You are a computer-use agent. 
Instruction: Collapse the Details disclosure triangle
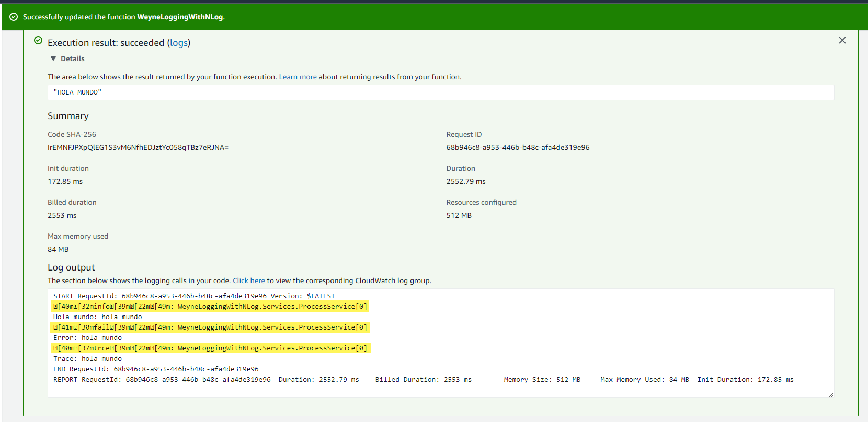click(x=53, y=58)
